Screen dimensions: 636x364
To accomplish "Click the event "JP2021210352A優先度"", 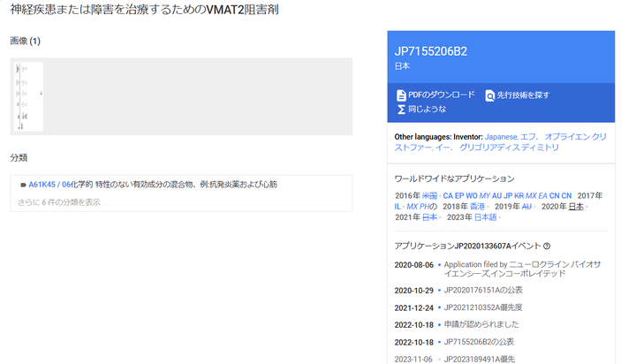I will pyautogui.click(x=483, y=307).
